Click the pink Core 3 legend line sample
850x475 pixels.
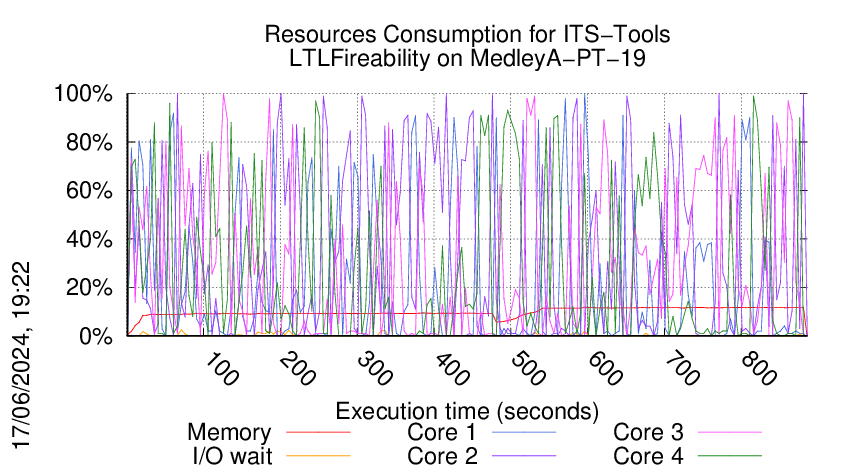coord(730,432)
